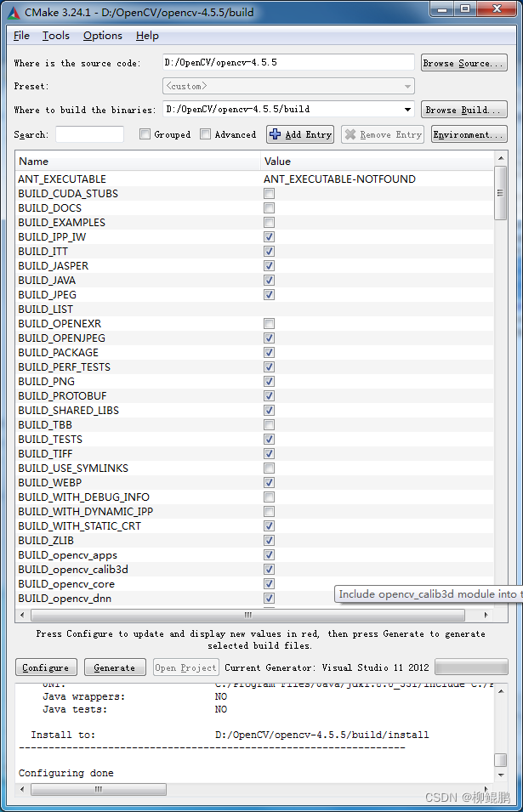Click Browse Source button
The height and width of the screenshot is (812, 523).
(464, 63)
